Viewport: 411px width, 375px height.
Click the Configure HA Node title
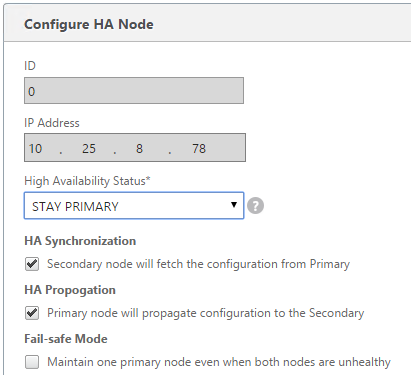click(x=89, y=25)
